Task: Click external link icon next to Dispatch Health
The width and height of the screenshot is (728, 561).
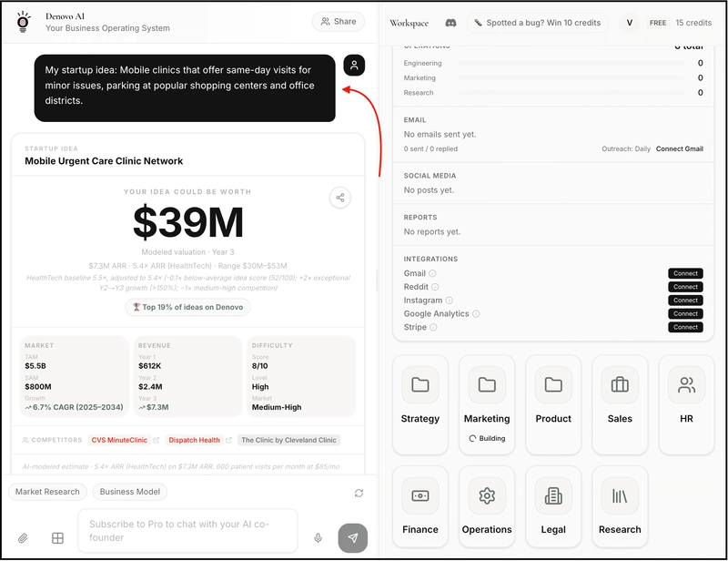Action: [229, 440]
